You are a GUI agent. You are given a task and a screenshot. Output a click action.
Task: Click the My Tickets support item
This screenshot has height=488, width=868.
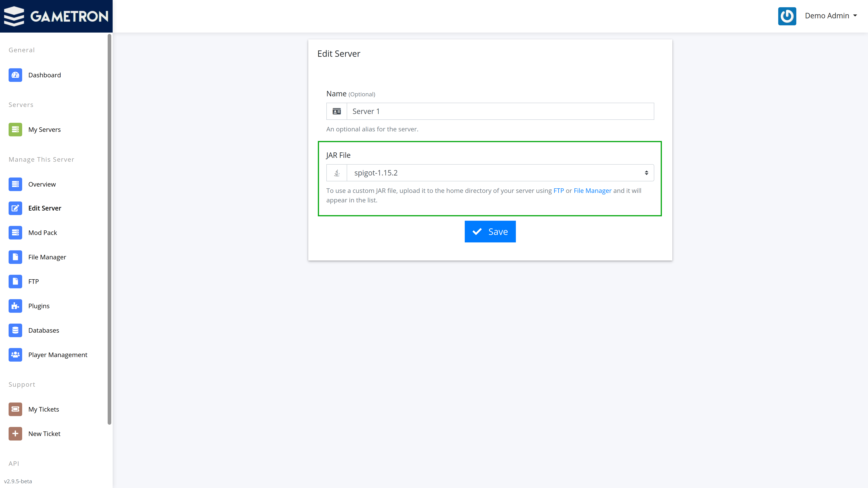pos(43,409)
